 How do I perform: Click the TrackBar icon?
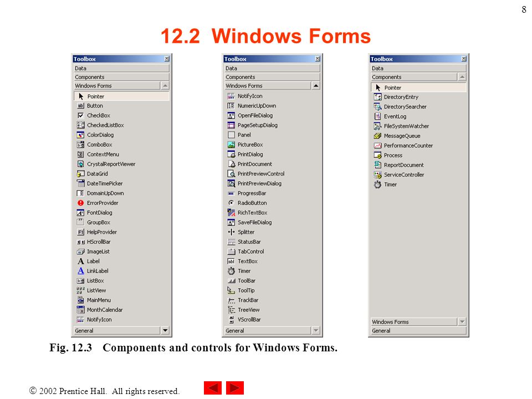click(x=231, y=300)
